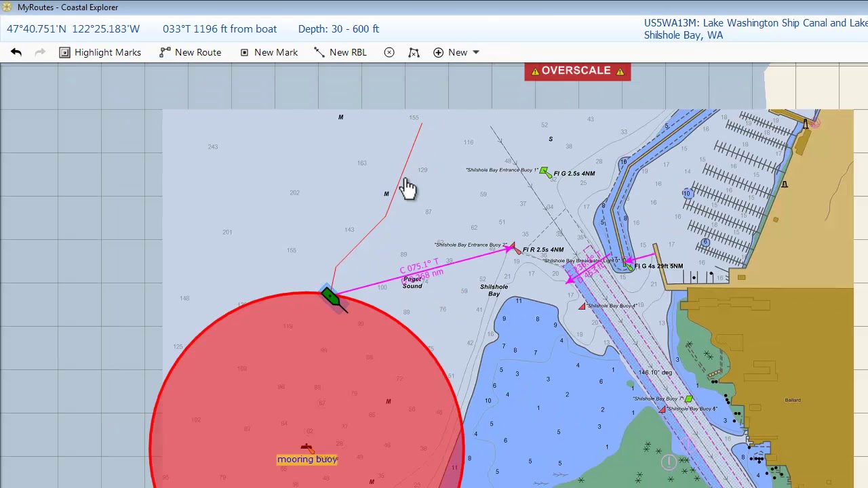Click the new boundary polygon icon
This screenshot has width=868, height=488.
click(414, 52)
